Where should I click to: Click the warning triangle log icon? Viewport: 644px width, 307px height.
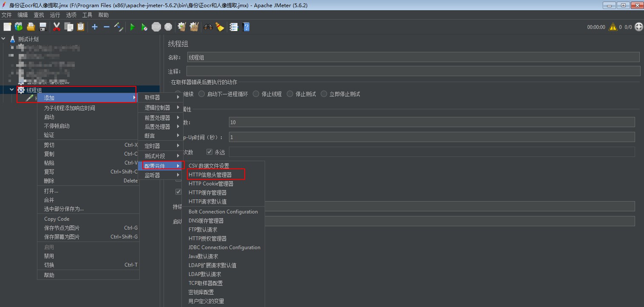[x=613, y=27]
